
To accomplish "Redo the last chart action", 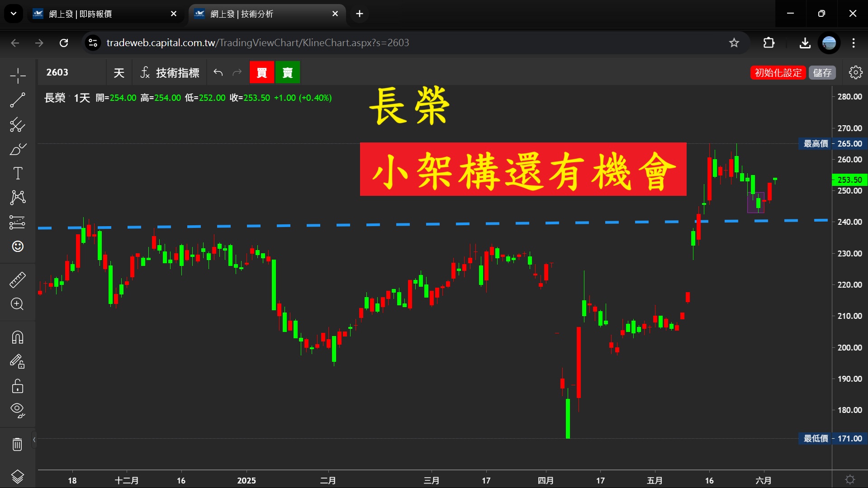I will pos(237,72).
